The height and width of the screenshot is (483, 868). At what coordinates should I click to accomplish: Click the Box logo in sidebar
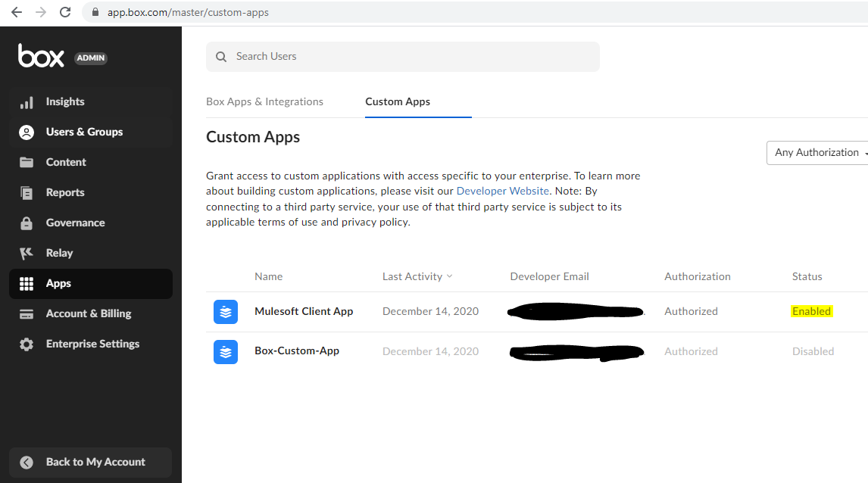41,57
